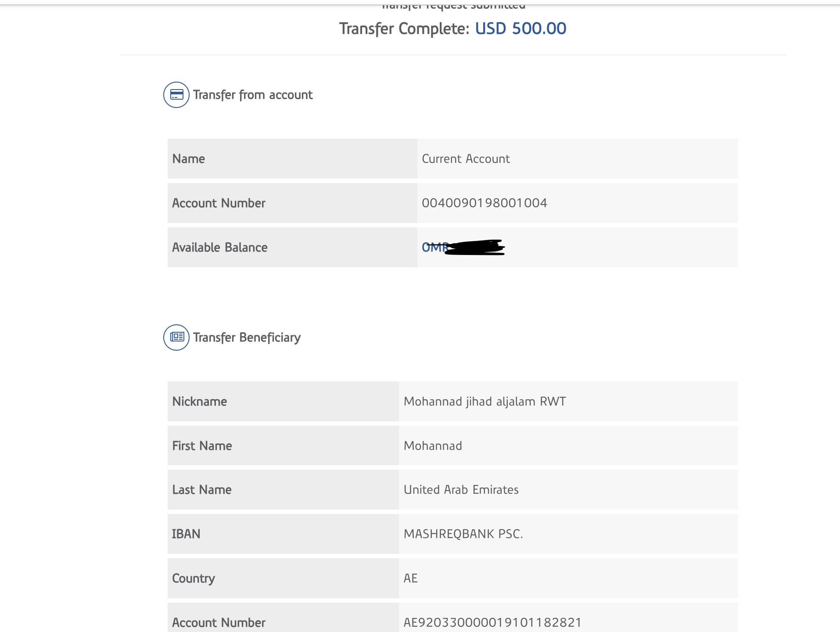The height and width of the screenshot is (632, 840).
Task: Click the source account number 004009198001004
Action: pyautogui.click(x=484, y=203)
